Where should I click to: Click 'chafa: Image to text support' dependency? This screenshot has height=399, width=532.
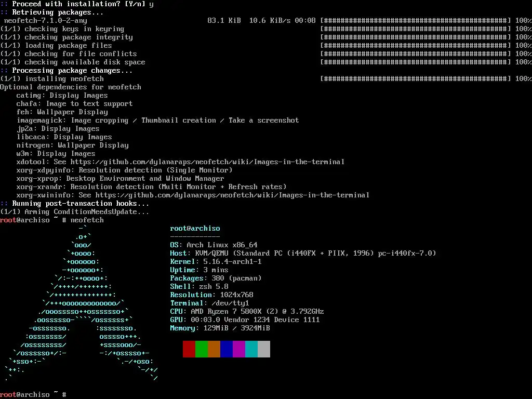coord(74,104)
